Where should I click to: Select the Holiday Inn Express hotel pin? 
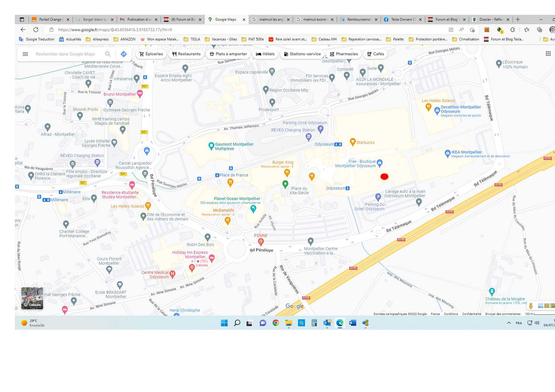[x=212, y=258]
